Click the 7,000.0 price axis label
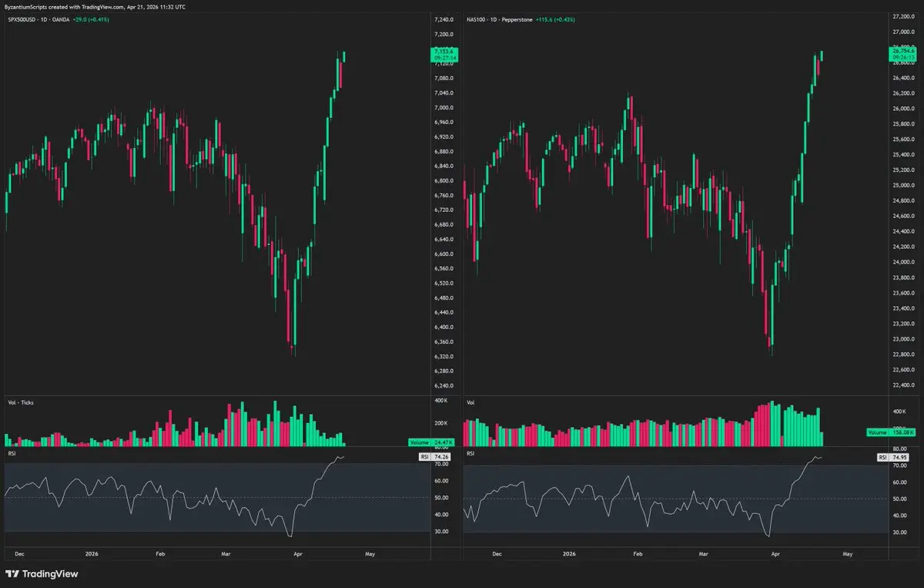Viewport: 924px width, 588px height. [443, 108]
